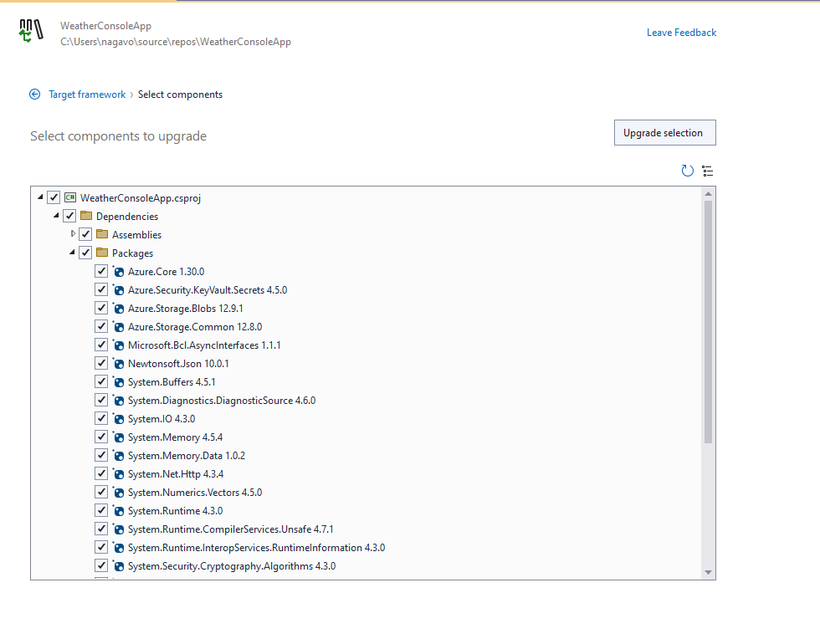Click the package icon for System.Memory.Data
This screenshot has width=820, height=644.
click(118, 455)
